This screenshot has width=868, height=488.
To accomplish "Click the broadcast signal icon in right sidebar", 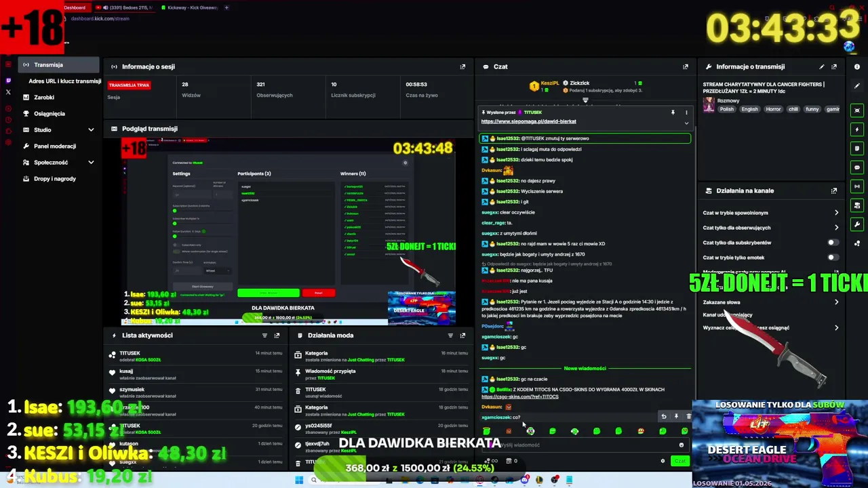I will tap(857, 186).
